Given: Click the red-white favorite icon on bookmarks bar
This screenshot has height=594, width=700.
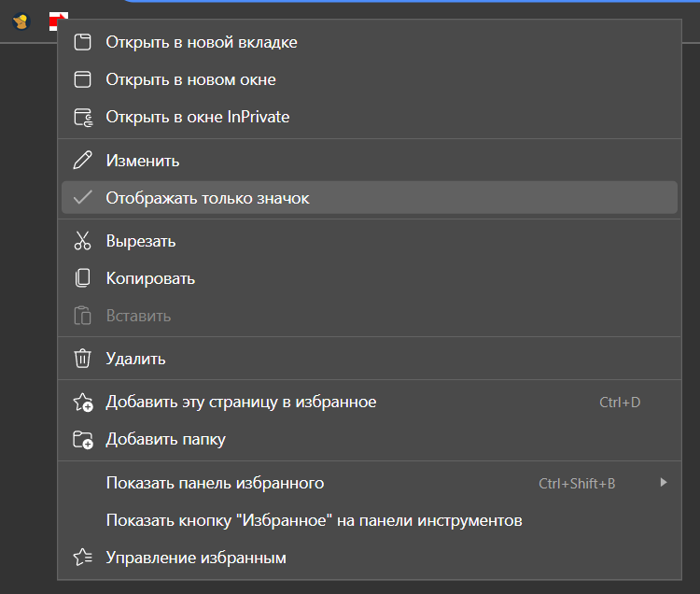Looking at the screenshot, I should [57, 19].
